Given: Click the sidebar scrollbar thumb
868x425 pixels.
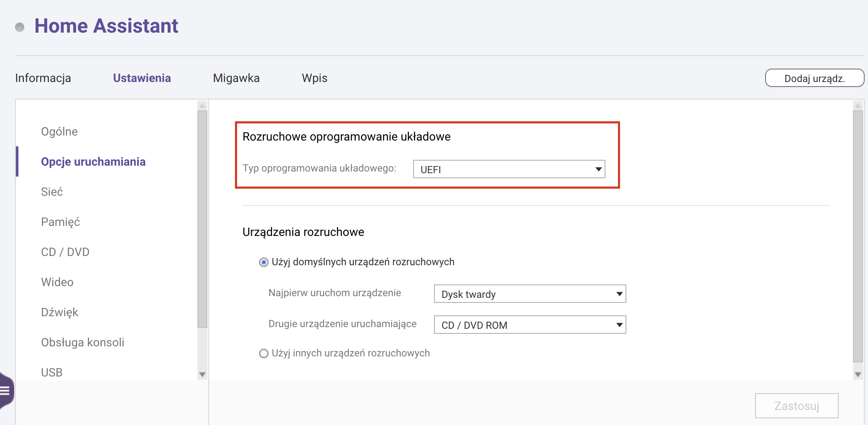Looking at the screenshot, I should [x=202, y=219].
